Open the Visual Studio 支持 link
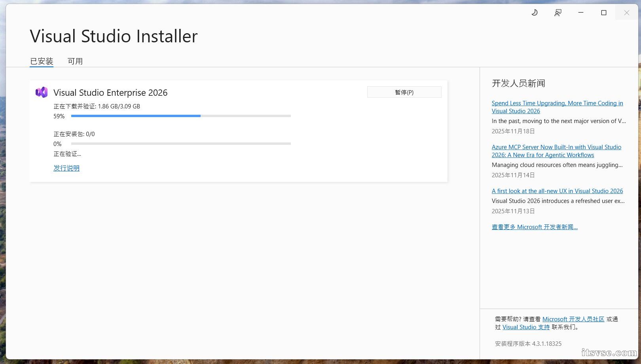Image resolution: width=641 pixels, height=364 pixels. 526,327
